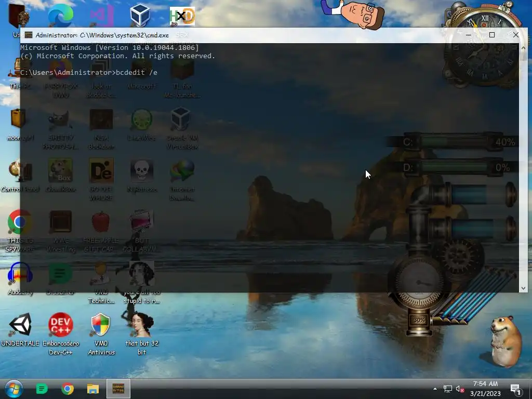Click the D: drive usage bar gadget
The width and height of the screenshot is (532, 399).
(454, 167)
